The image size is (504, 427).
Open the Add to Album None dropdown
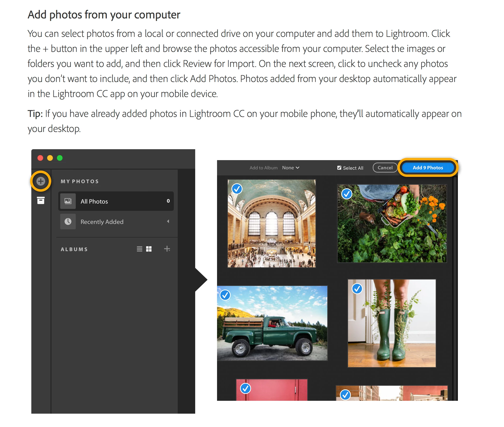291,168
